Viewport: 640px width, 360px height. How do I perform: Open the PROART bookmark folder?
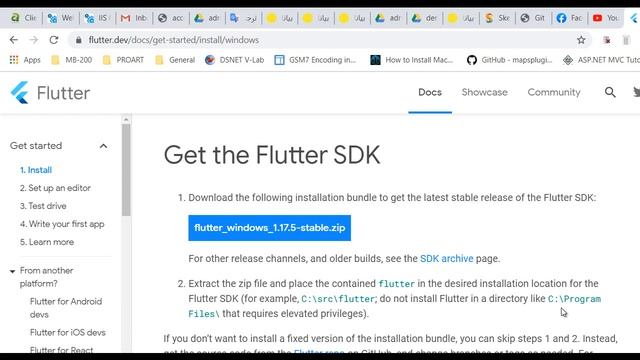[123, 60]
